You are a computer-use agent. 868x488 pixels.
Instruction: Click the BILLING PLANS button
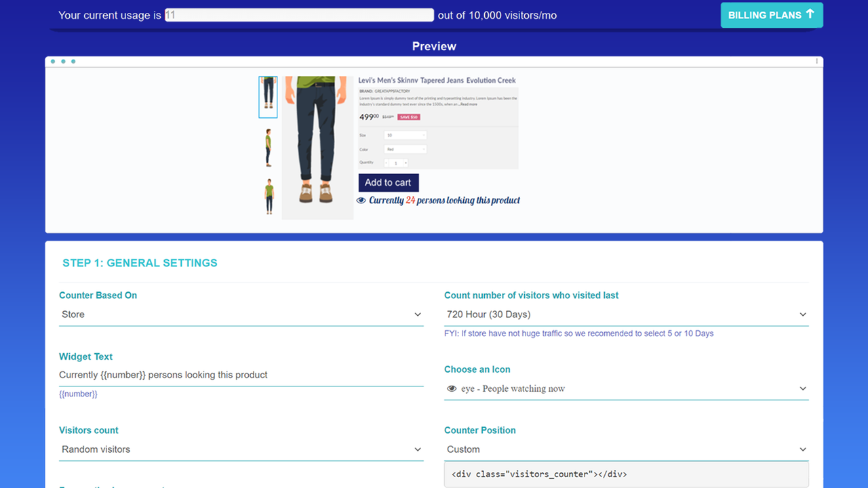pos(772,15)
